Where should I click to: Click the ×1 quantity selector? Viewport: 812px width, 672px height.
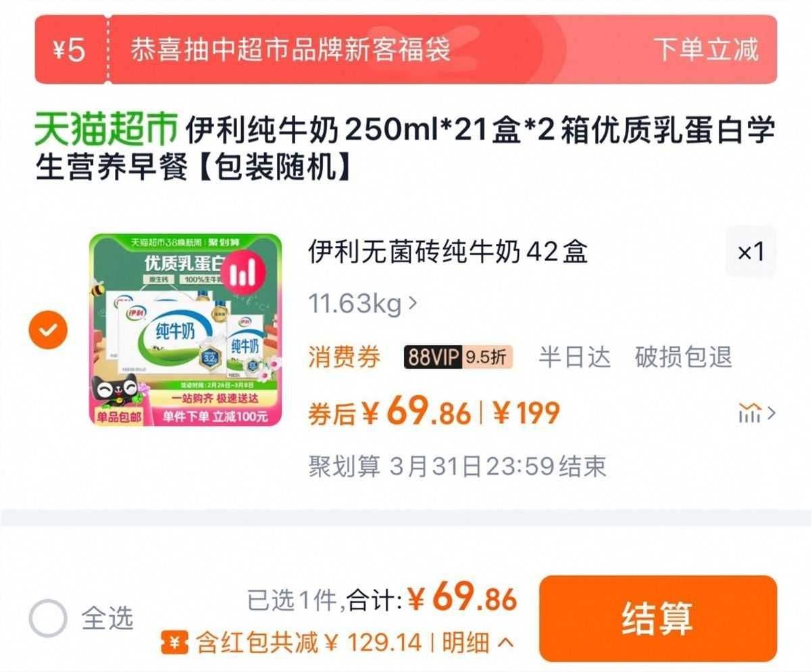coord(751,252)
